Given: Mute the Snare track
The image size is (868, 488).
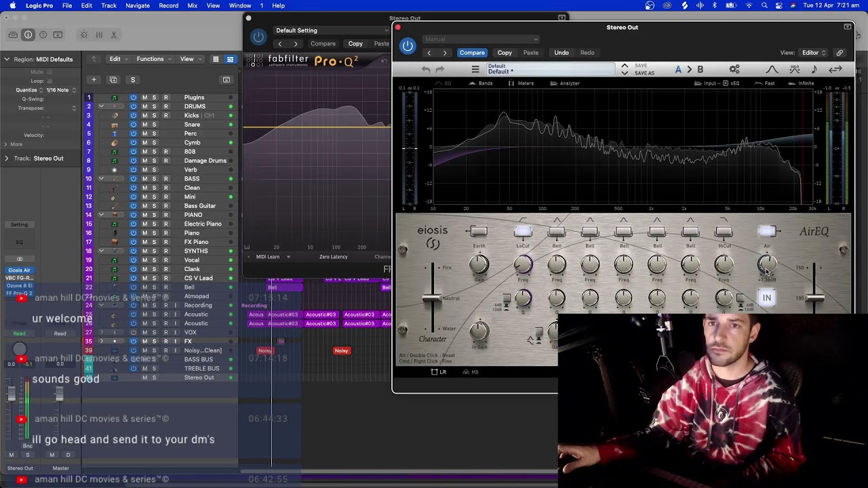Looking at the screenshot, I should coord(144,125).
